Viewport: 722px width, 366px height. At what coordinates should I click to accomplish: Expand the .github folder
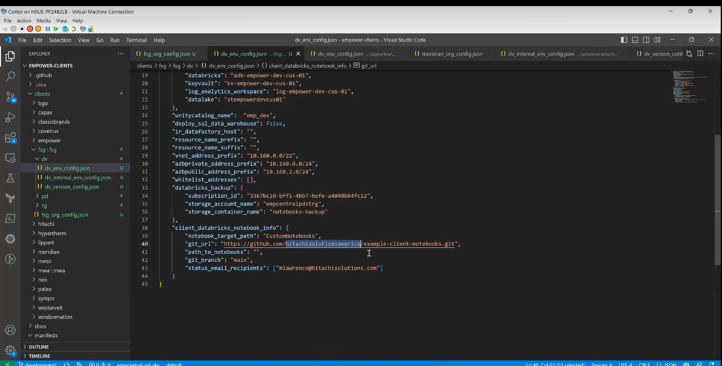pos(43,75)
